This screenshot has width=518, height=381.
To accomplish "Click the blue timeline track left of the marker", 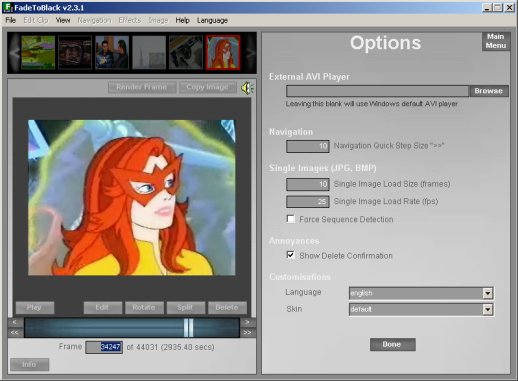I will pyautogui.click(x=104, y=328).
